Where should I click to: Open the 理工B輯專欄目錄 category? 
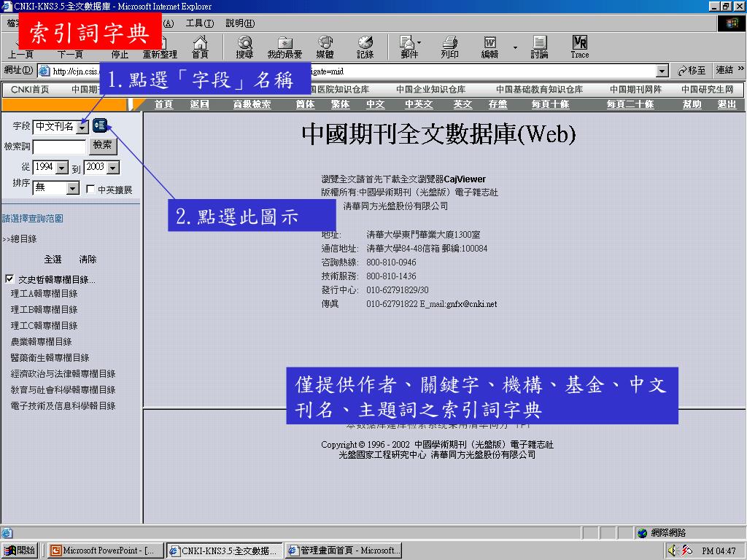[x=44, y=309]
